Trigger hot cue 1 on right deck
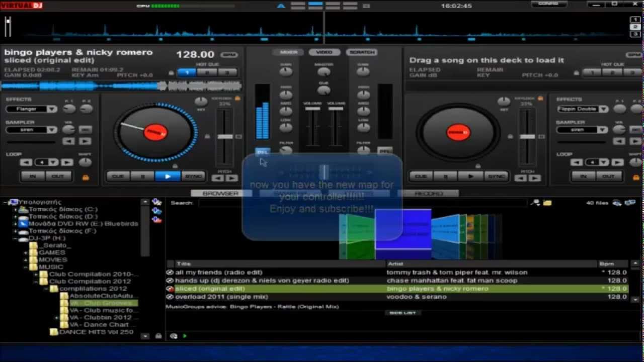Image resolution: width=644 pixels, height=362 pixels. (592, 73)
